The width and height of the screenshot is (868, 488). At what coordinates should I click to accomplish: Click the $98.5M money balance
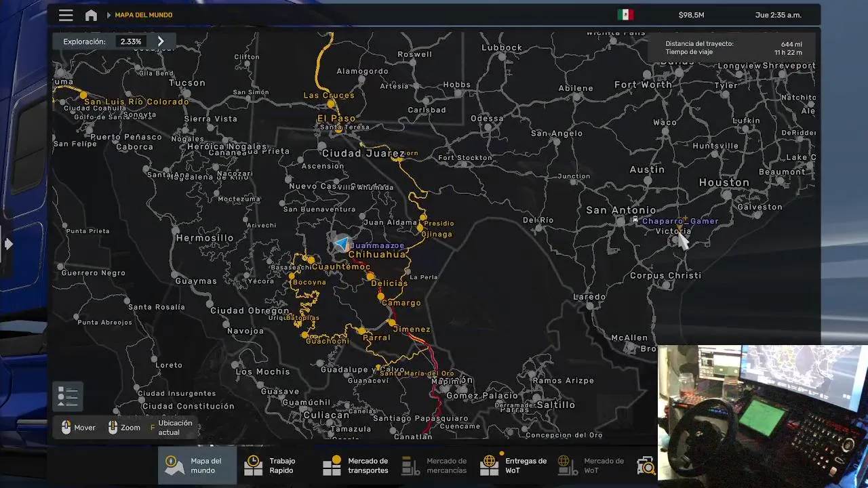[691, 15]
